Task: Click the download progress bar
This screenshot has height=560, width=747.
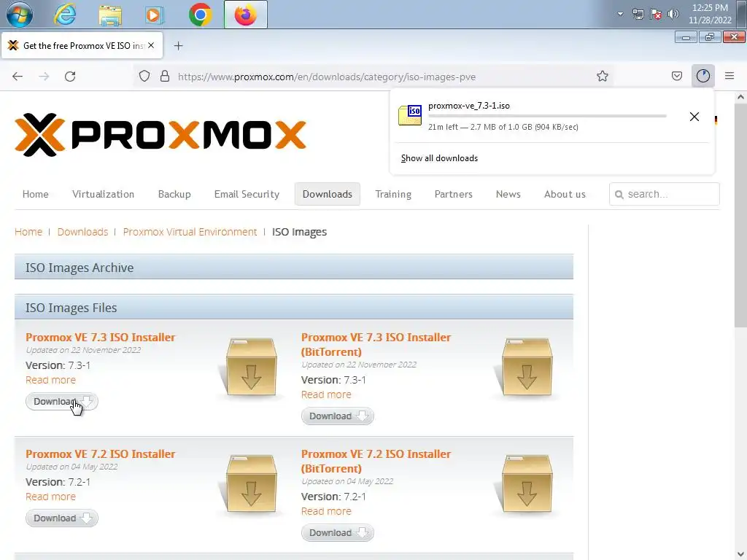Action: tap(547, 116)
